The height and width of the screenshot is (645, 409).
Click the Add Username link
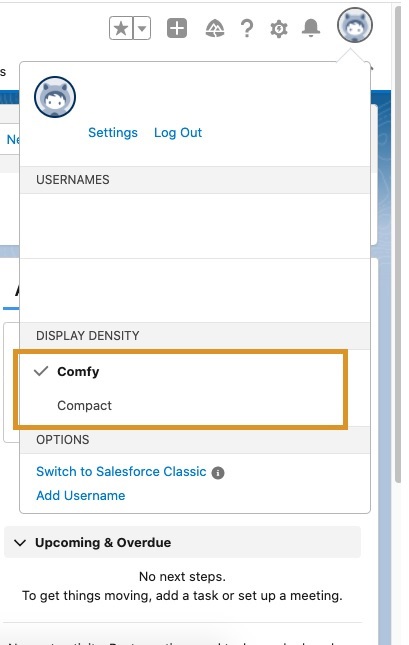81,495
